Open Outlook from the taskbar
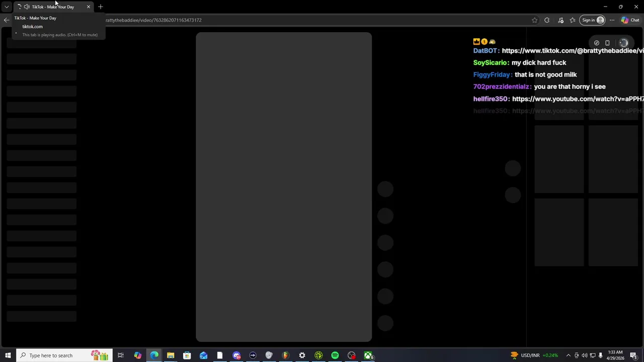Screen dimensions: 644x362 click(203, 355)
